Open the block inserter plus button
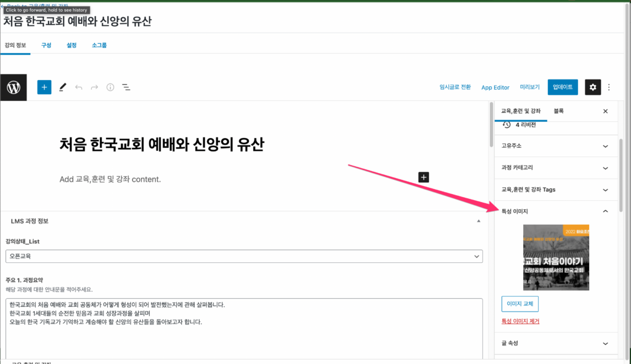Image resolution: width=631 pixels, height=364 pixels. coord(44,87)
